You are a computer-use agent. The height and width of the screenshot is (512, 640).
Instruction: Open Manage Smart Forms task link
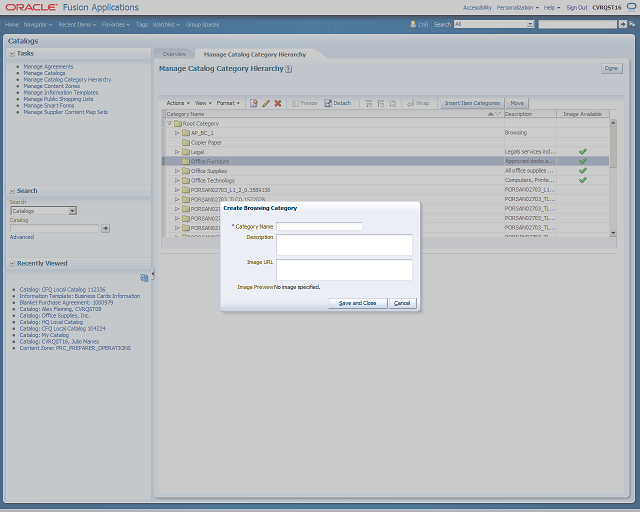[49, 105]
